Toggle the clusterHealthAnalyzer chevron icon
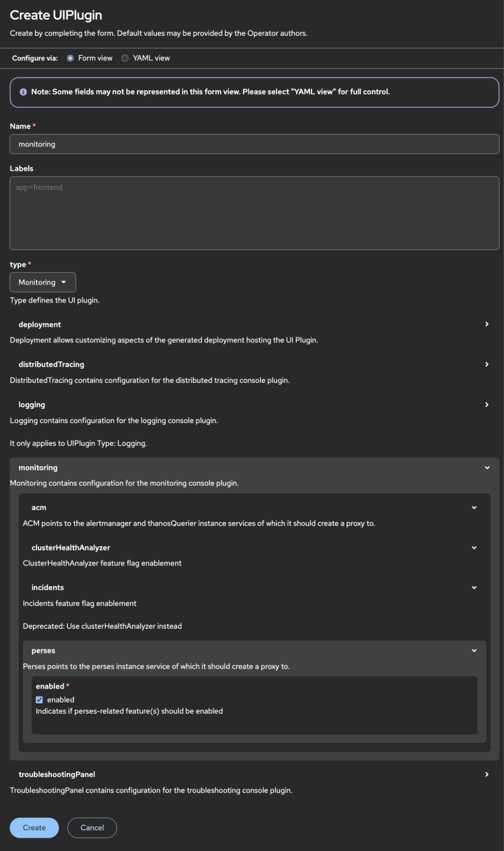Image resolution: width=504 pixels, height=851 pixels. pyautogui.click(x=474, y=547)
